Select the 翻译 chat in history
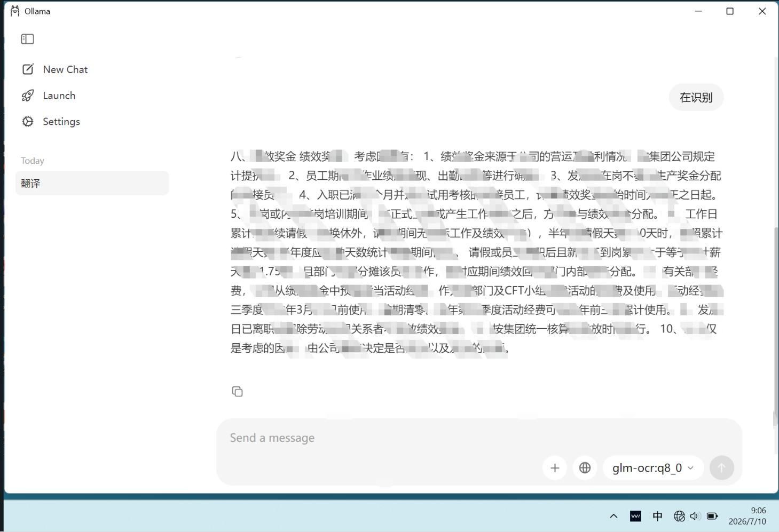The width and height of the screenshot is (779, 532). pyautogui.click(x=92, y=183)
